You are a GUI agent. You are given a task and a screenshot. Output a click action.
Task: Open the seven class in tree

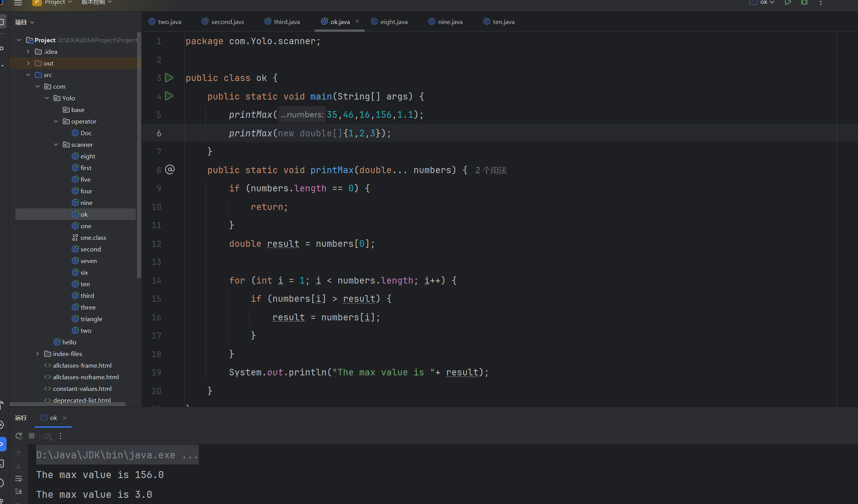click(84, 261)
